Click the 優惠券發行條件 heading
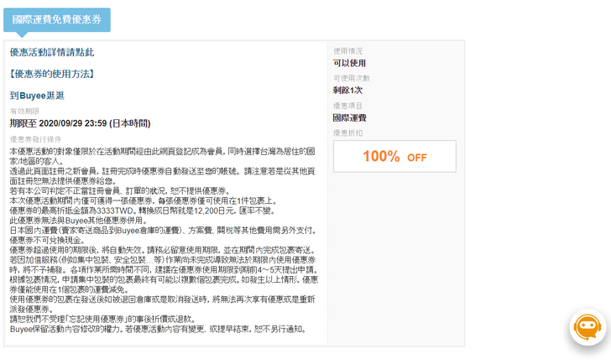Image resolution: width=611 pixels, height=364 pixels. tap(35, 139)
